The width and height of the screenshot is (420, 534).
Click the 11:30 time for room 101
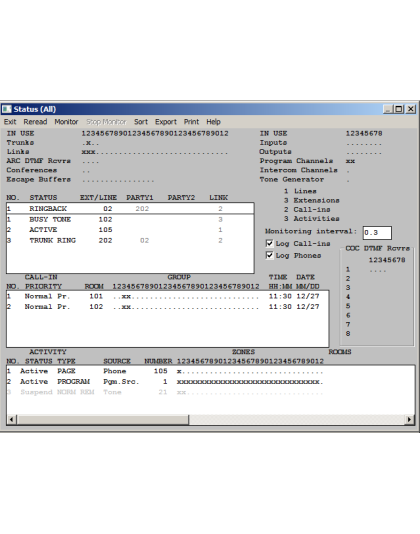pos(280,296)
